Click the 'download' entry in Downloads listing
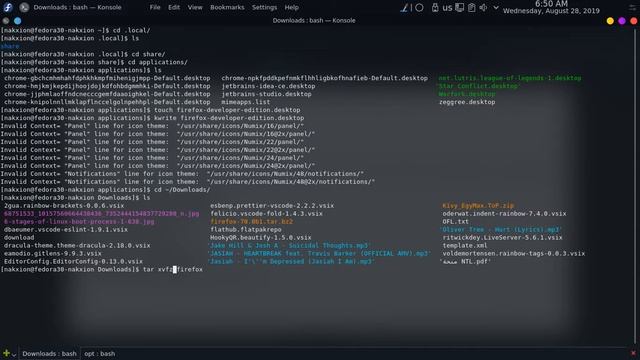The height and width of the screenshot is (360, 640). tap(19, 238)
